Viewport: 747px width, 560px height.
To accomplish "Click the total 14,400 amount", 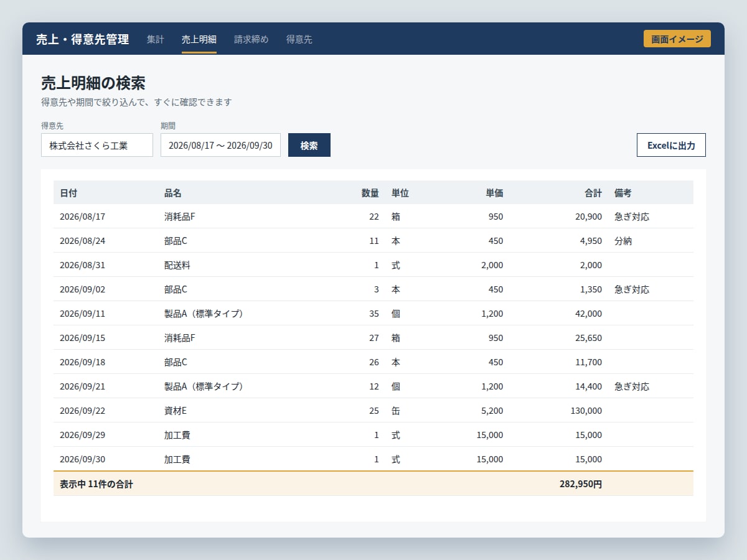I will tap(588, 386).
